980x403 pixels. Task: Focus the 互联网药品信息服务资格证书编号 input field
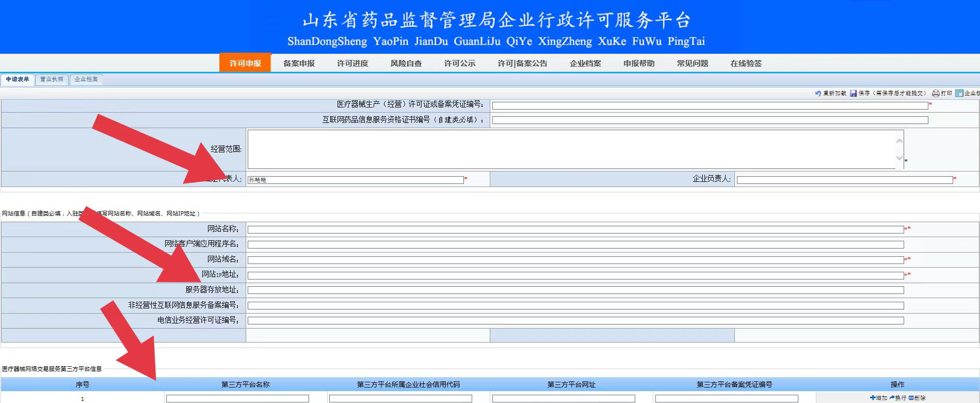pyautogui.click(x=710, y=120)
